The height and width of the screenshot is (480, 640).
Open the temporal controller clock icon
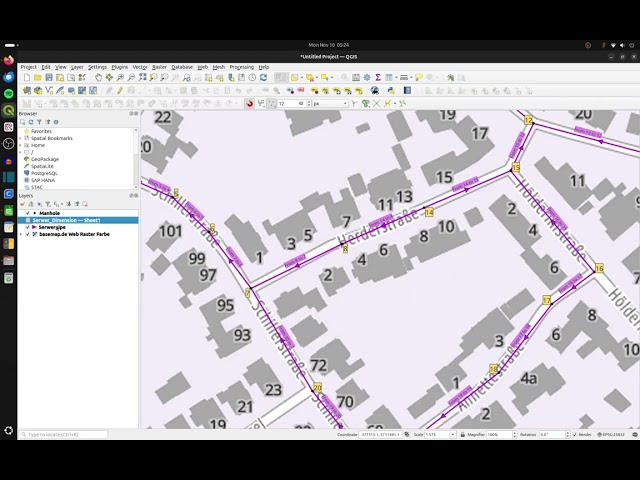(252, 78)
